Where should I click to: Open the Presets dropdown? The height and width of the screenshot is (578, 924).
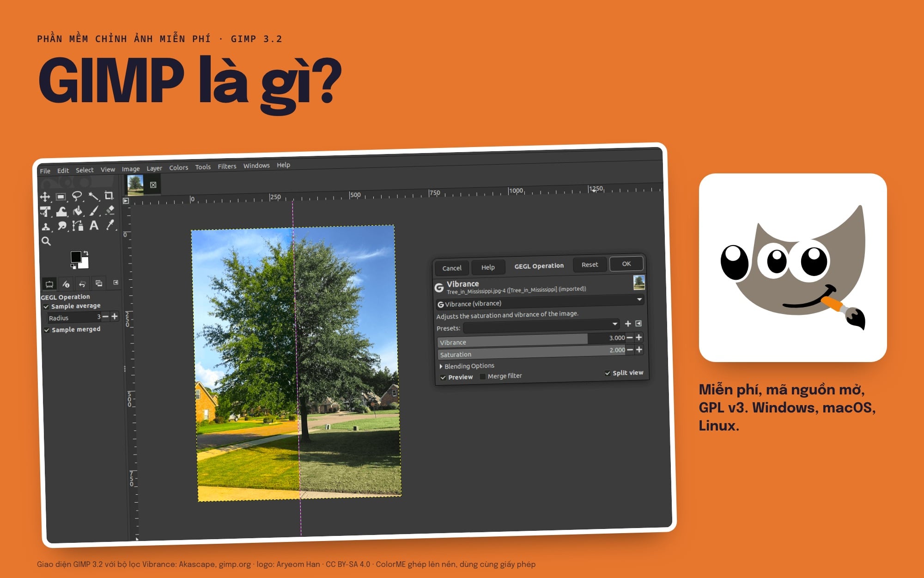pos(541,326)
